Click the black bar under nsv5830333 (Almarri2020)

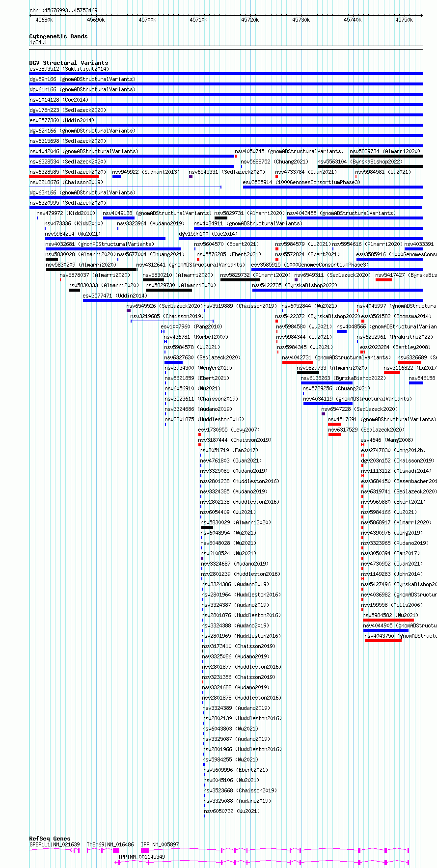[74, 290]
